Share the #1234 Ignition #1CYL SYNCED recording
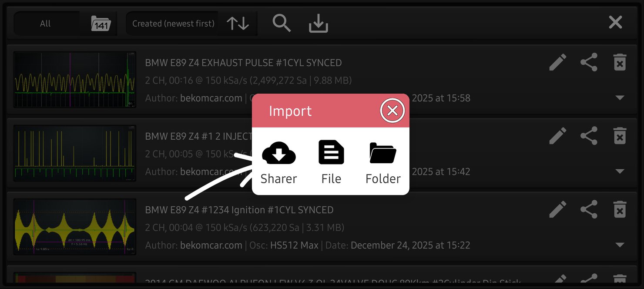 click(x=589, y=209)
